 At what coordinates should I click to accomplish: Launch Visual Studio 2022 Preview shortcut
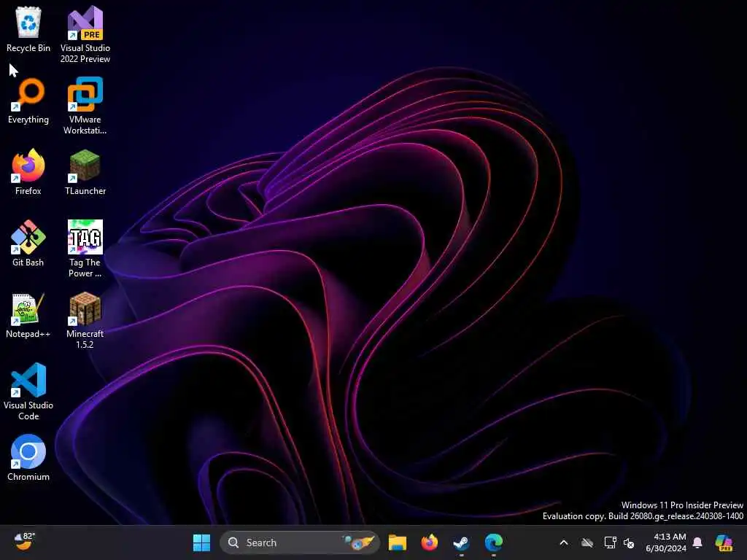(85, 34)
